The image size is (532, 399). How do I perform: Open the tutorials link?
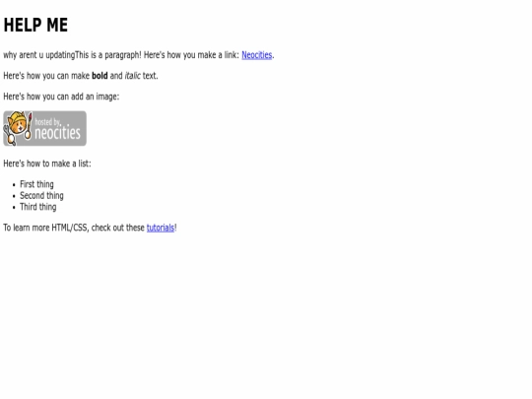pyautogui.click(x=161, y=228)
